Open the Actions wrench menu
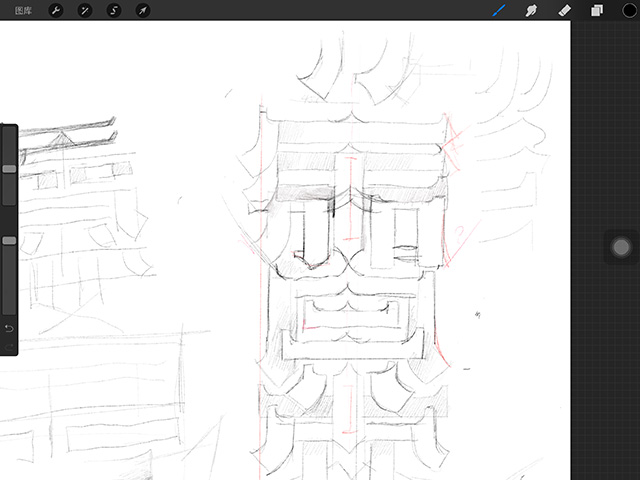Image resolution: width=640 pixels, height=480 pixels. [x=56, y=10]
